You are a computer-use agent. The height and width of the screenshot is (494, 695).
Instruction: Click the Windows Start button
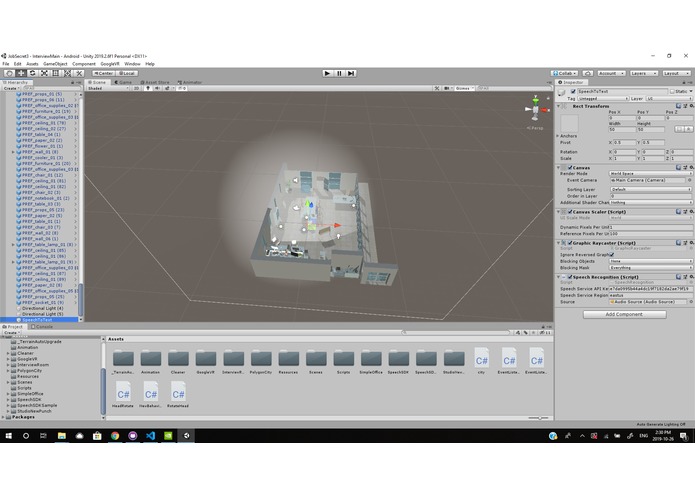(x=8, y=436)
